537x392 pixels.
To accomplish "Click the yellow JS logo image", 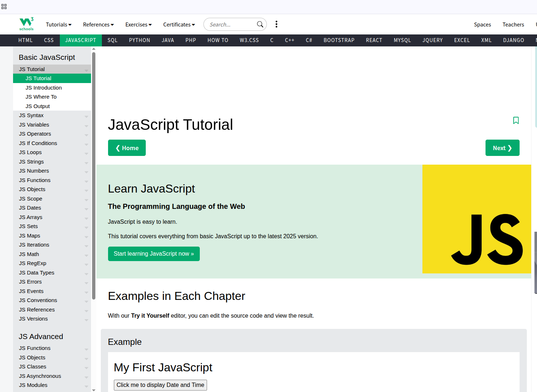I will [x=476, y=219].
